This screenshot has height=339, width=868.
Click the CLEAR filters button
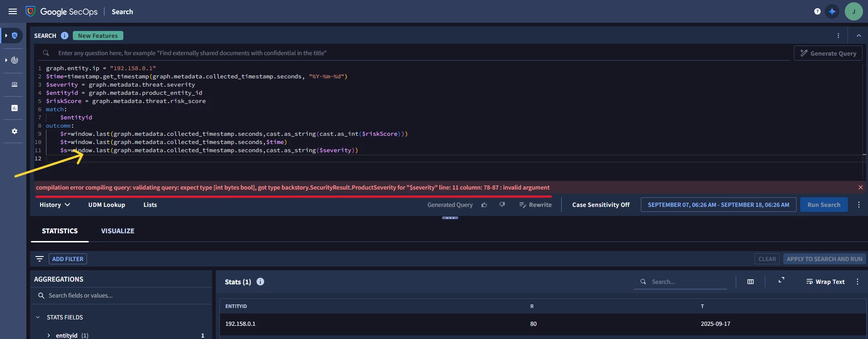767,259
